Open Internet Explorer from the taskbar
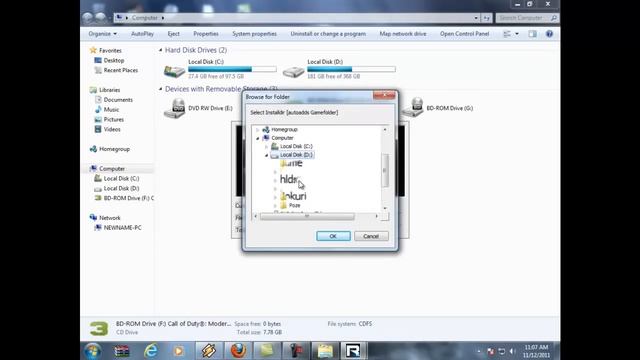Viewport: 640px width, 360px height. coord(151,351)
